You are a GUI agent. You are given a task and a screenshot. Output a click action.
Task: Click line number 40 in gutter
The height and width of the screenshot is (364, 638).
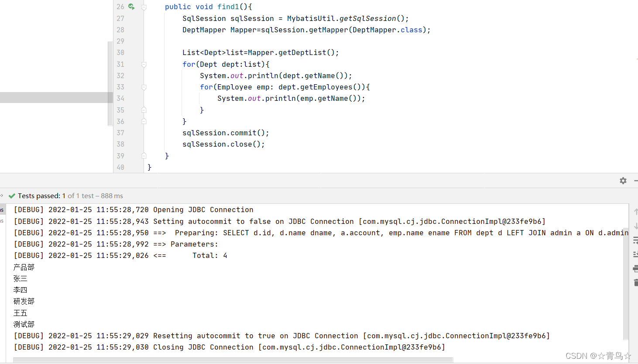(120, 167)
